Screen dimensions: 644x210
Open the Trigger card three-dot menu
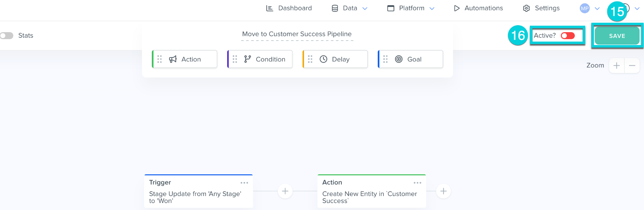[x=244, y=183]
